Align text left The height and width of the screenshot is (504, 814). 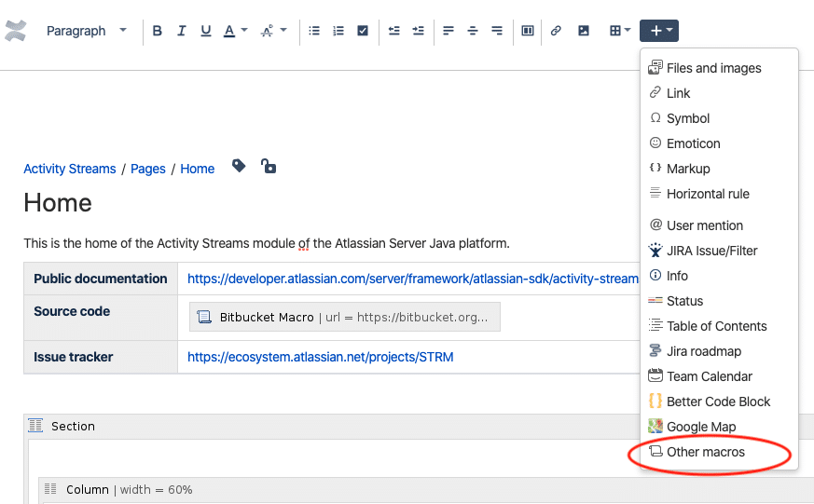coord(448,31)
